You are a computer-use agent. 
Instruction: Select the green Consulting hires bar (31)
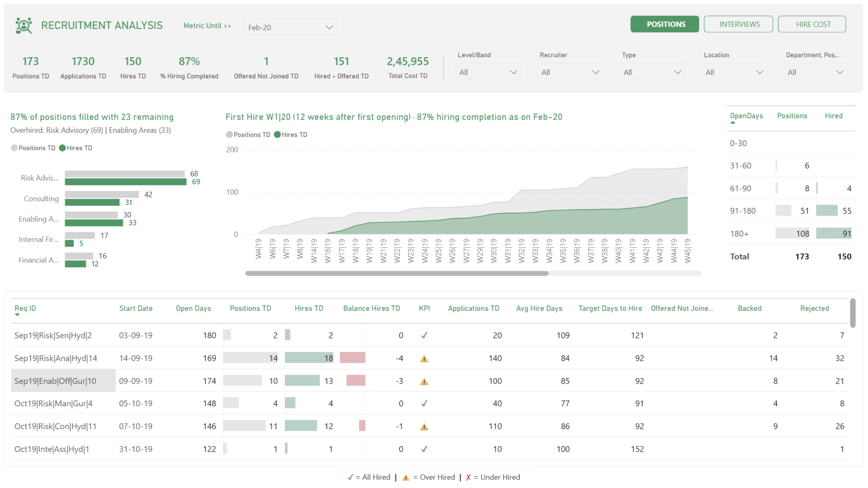[92, 202]
